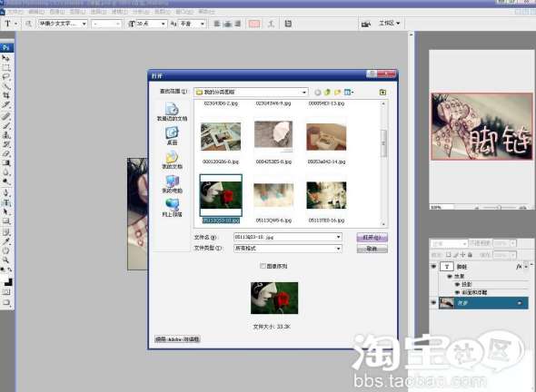536x392 pixels.
Task: Open the 图层 menu
Action: (77, 11)
